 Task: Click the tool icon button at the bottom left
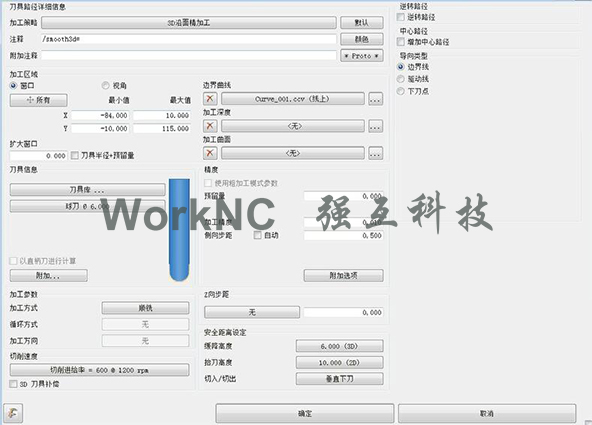click(x=13, y=413)
